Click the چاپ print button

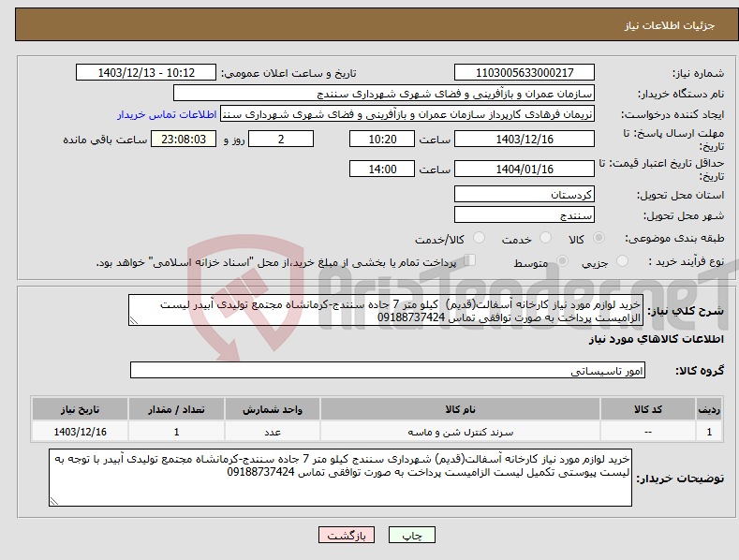(412, 535)
